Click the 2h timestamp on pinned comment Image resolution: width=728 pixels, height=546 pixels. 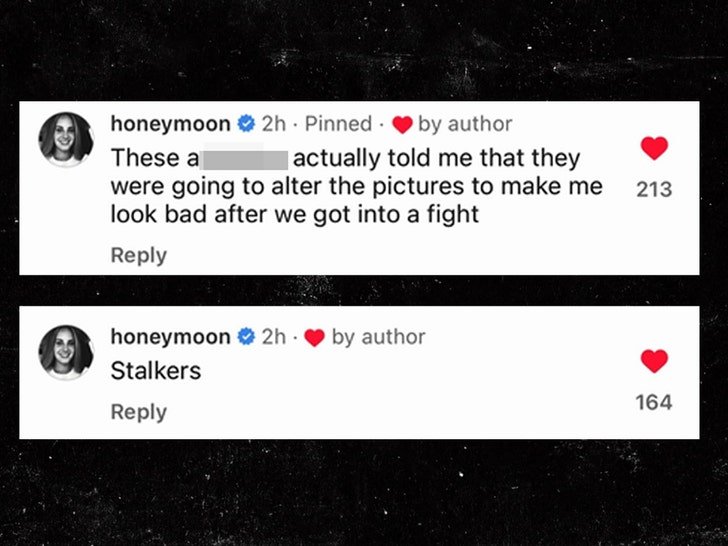[274, 124]
